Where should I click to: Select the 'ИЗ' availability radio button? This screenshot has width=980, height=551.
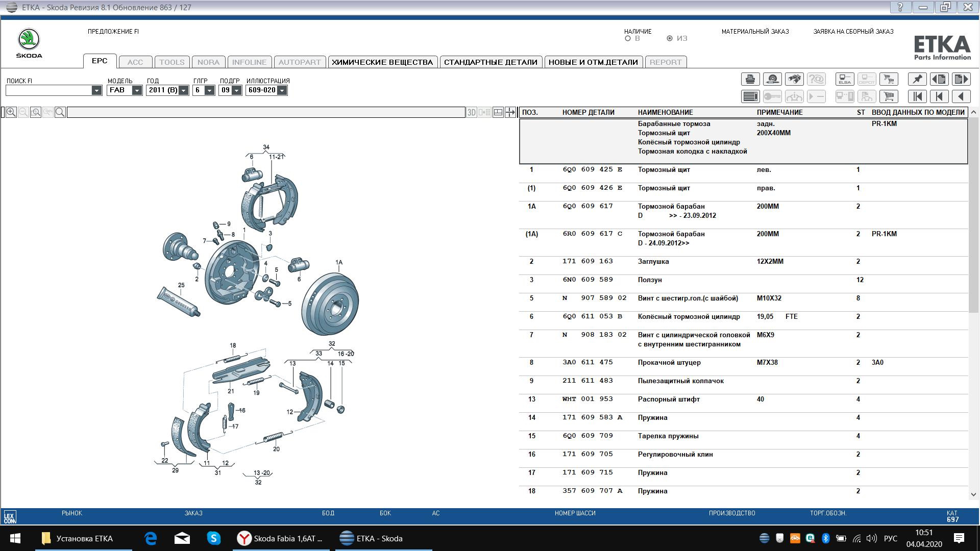(670, 38)
